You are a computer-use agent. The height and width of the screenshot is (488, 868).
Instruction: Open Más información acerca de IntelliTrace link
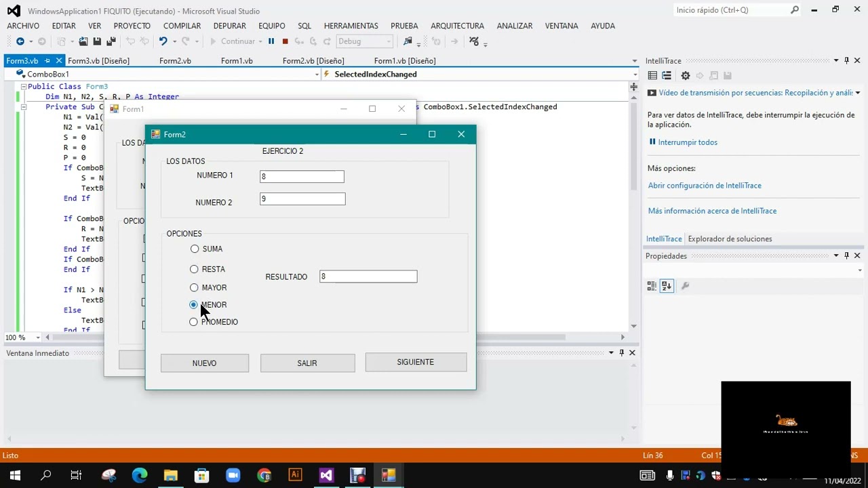712,211
